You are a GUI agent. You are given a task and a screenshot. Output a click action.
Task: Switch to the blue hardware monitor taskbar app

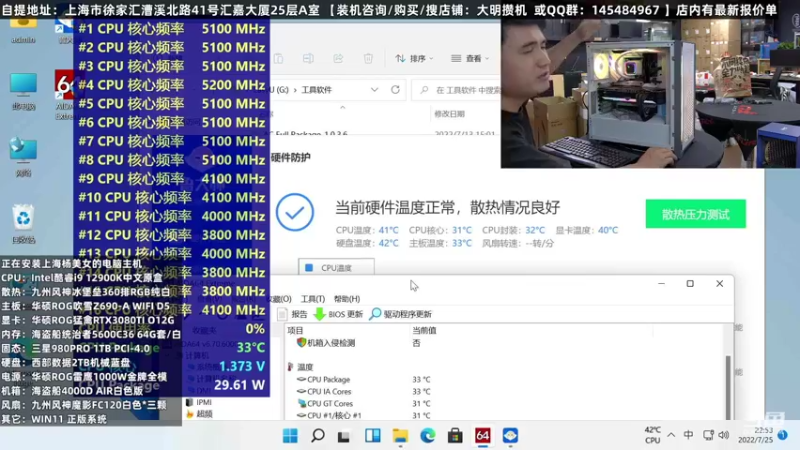pos(510,436)
